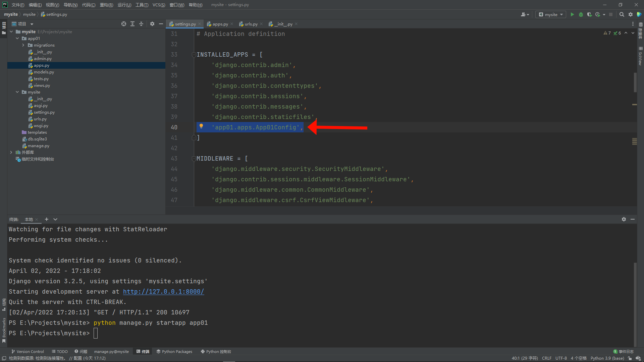Open project panel options gear
The width and height of the screenshot is (644, 362).
click(152, 24)
